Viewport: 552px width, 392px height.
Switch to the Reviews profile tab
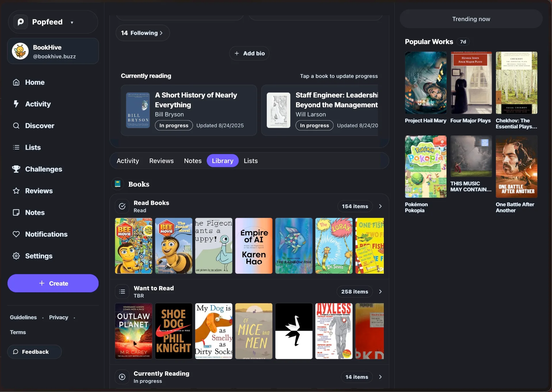(x=161, y=161)
